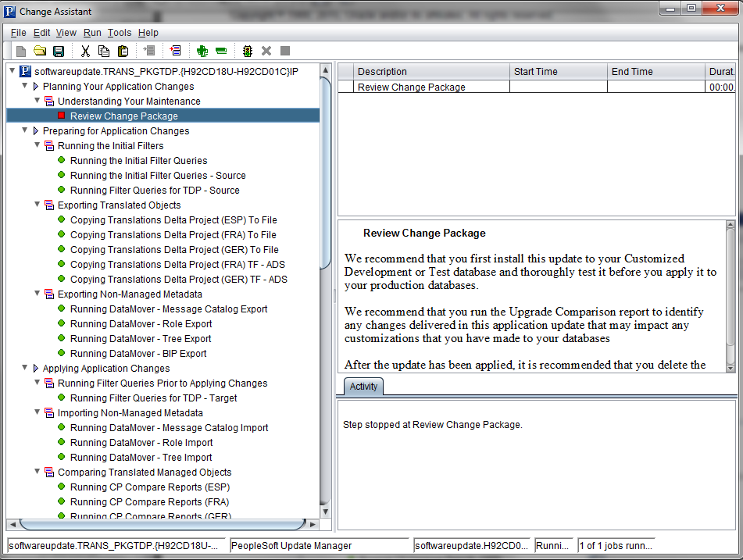The width and height of the screenshot is (743, 560).
Task: Open the Tools menu
Action: tap(120, 33)
